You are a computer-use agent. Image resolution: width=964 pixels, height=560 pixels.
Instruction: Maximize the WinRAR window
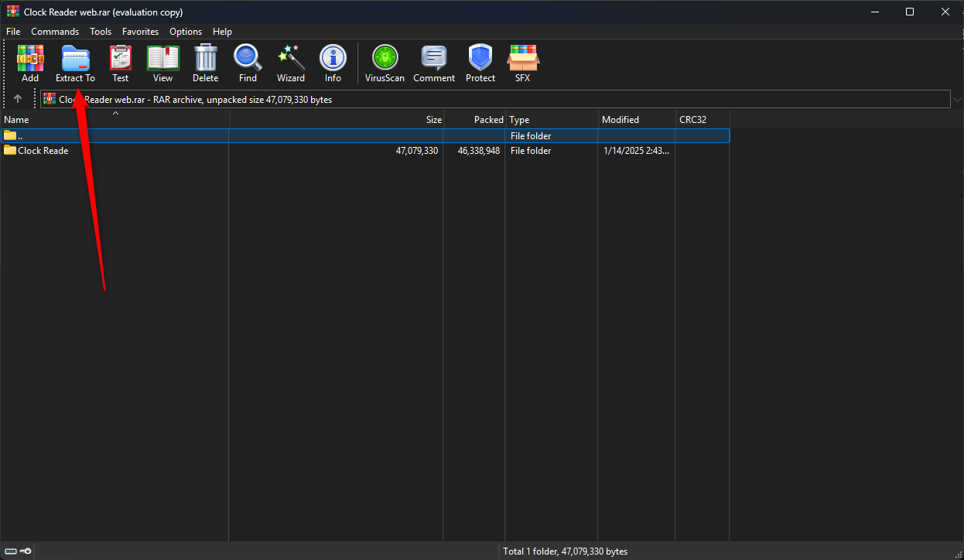[910, 12]
